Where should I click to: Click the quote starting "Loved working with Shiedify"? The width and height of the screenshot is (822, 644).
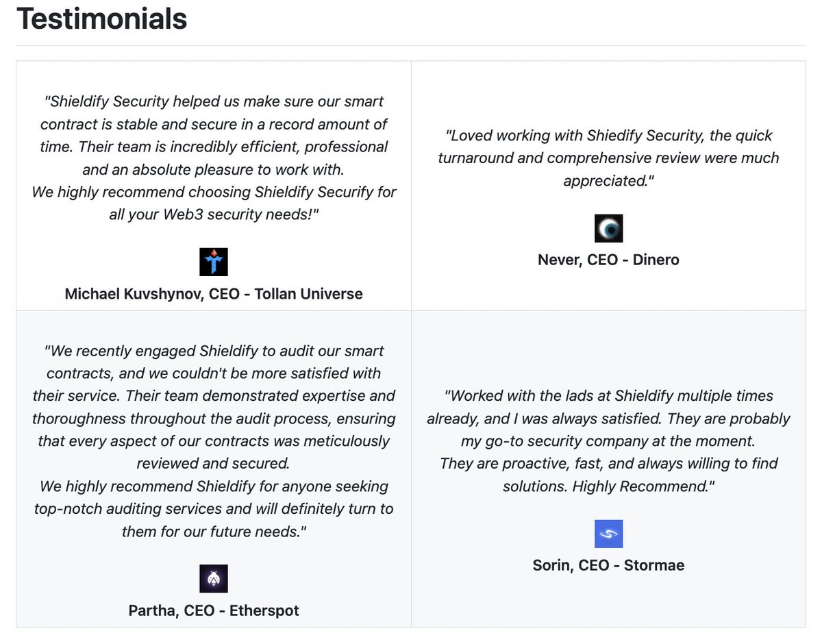(x=608, y=158)
